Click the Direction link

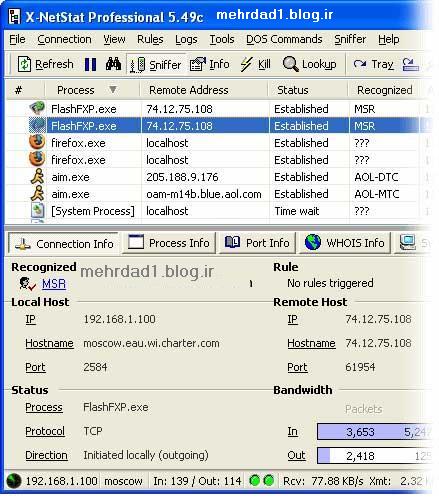pyautogui.click(x=46, y=455)
